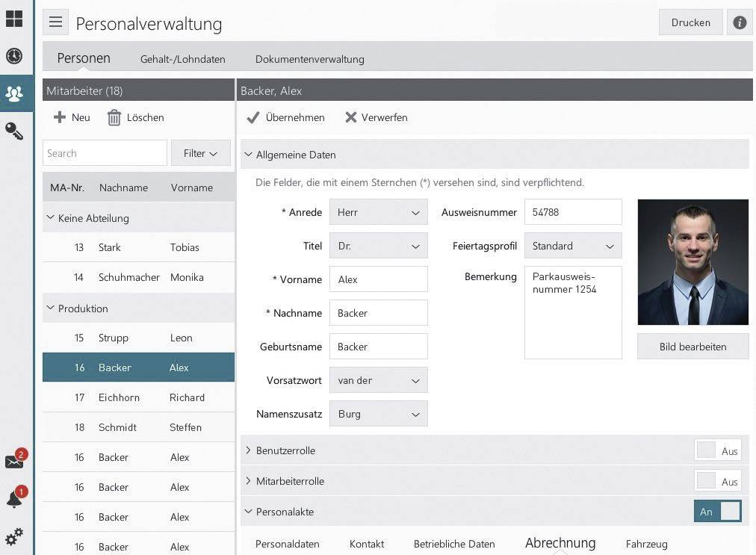
Task: Open the Filter dropdown above the list
Action: [x=199, y=152]
